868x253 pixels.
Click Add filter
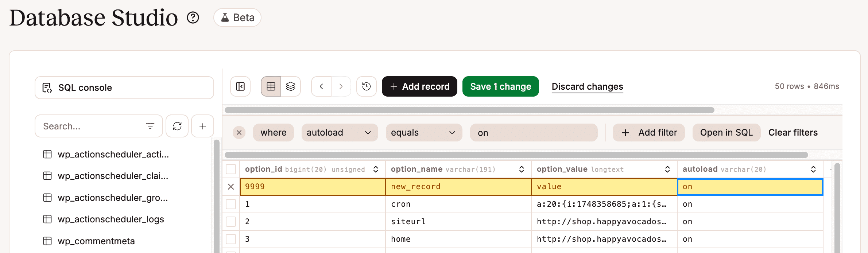click(649, 133)
